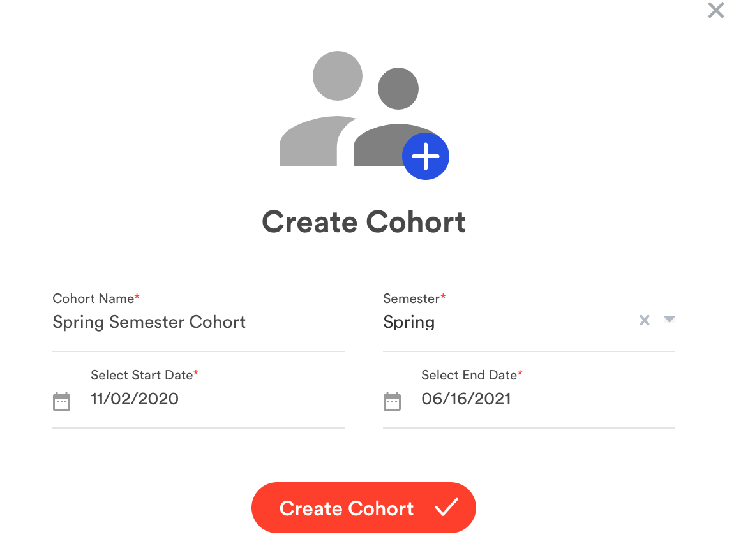Click the Select End Date label
The width and height of the screenshot is (734, 560).
click(469, 375)
